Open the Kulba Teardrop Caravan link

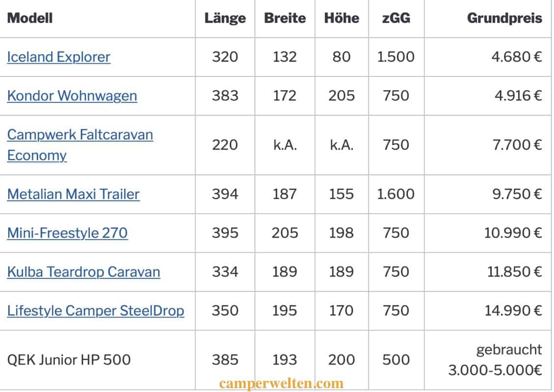coord(84,272)
